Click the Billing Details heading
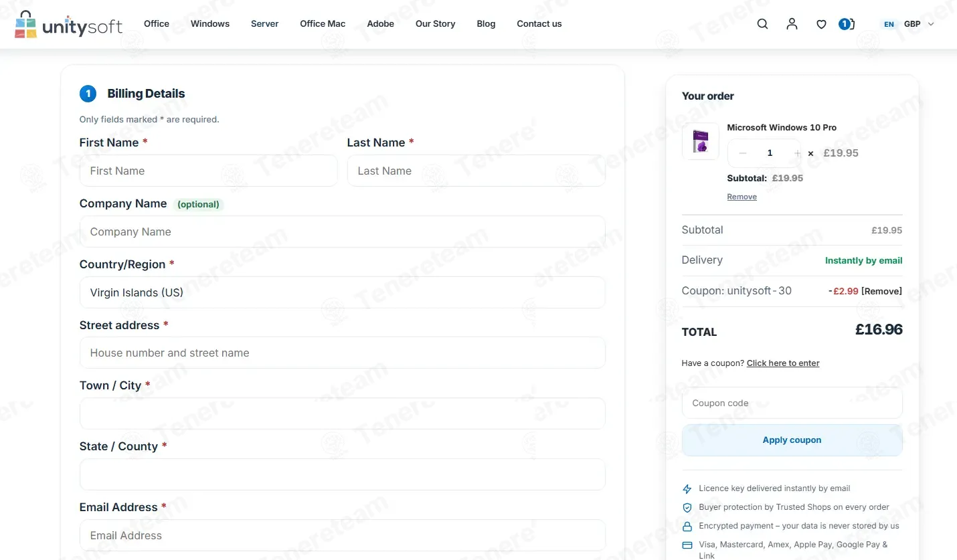This screenshot has width=957, height=560. [x=146, y=94]
